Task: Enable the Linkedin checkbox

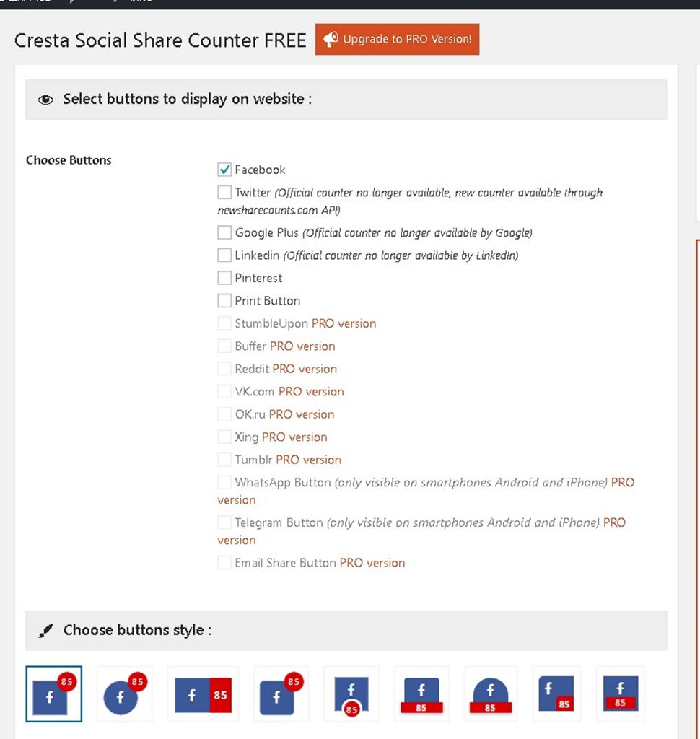Action: [224, 255]
